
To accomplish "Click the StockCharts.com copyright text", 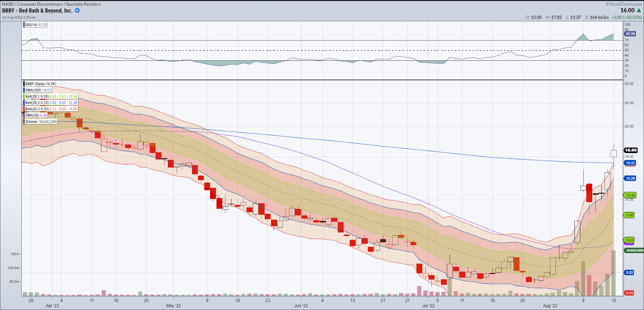I will [624, 4].
